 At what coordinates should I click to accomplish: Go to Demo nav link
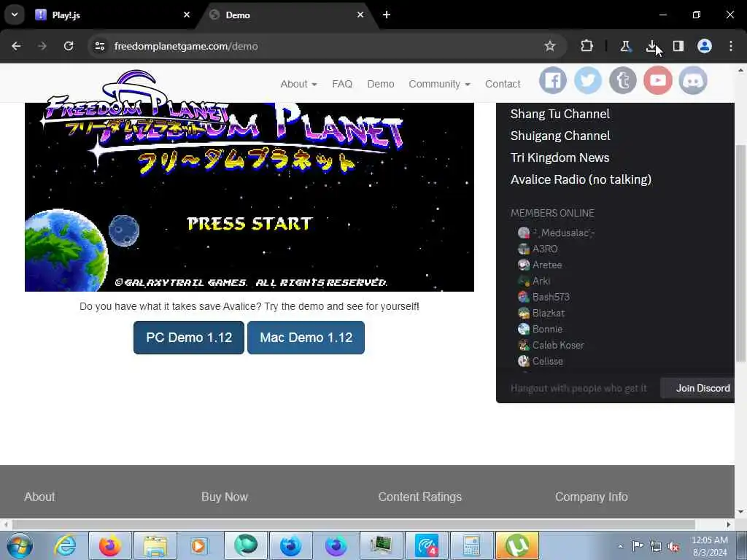381,84
